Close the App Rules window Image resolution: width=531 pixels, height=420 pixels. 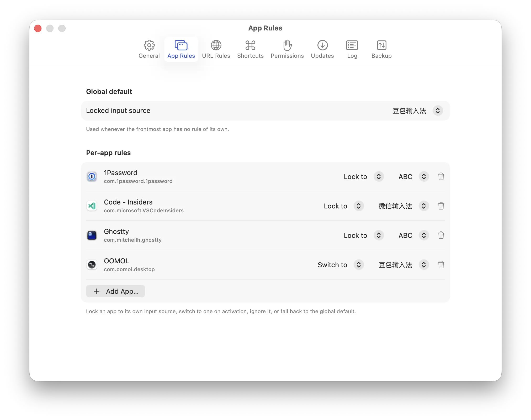click(38, 28)
